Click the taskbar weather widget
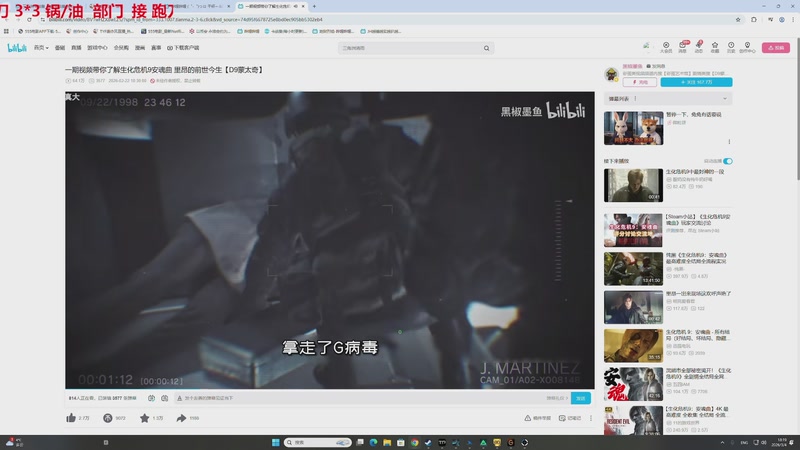Screen dimensions: 800x450 pyautogui.click(x=14, y=442)
